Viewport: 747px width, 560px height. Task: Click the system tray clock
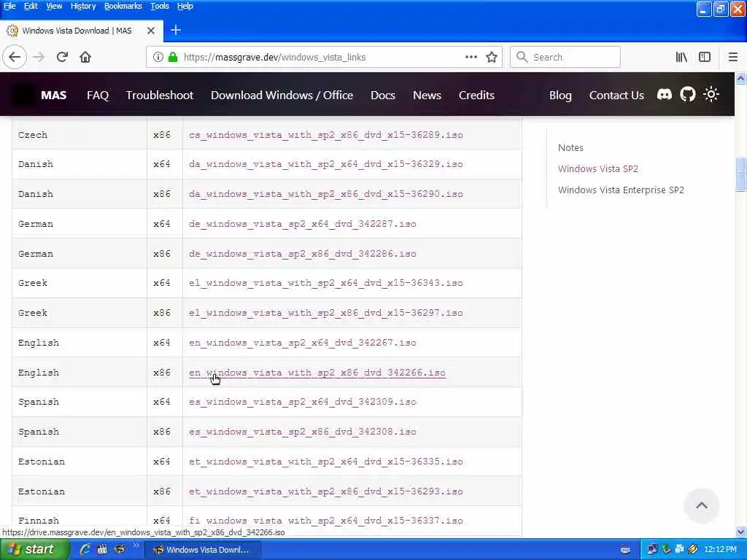tap(720, 550)
